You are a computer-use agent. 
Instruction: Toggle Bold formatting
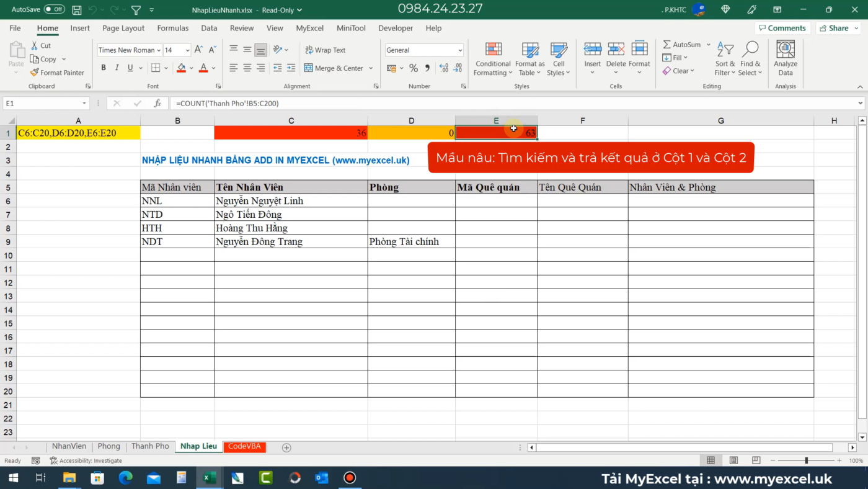pyautogui.click(x=104, y=68)
